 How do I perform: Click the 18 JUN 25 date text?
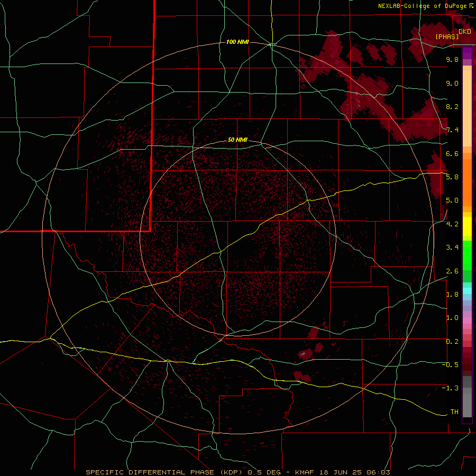click(x=340, y=472)
